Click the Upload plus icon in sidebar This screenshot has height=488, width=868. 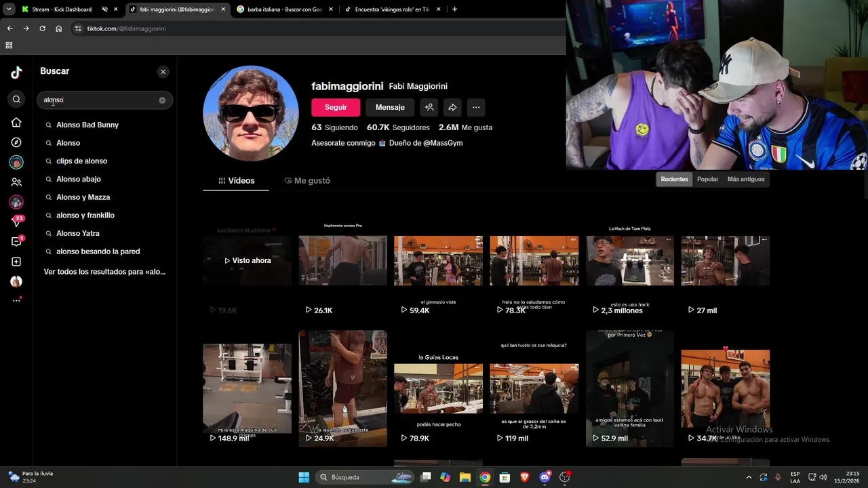16,262
